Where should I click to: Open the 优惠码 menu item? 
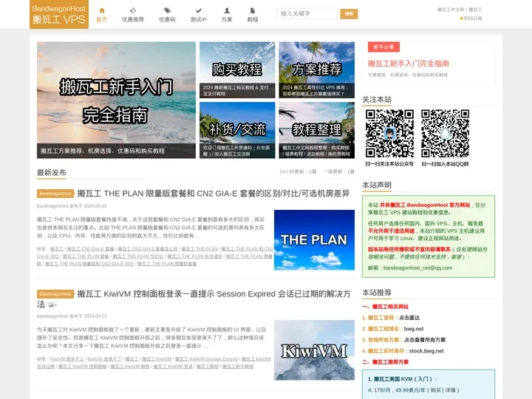tap(167, 20)
